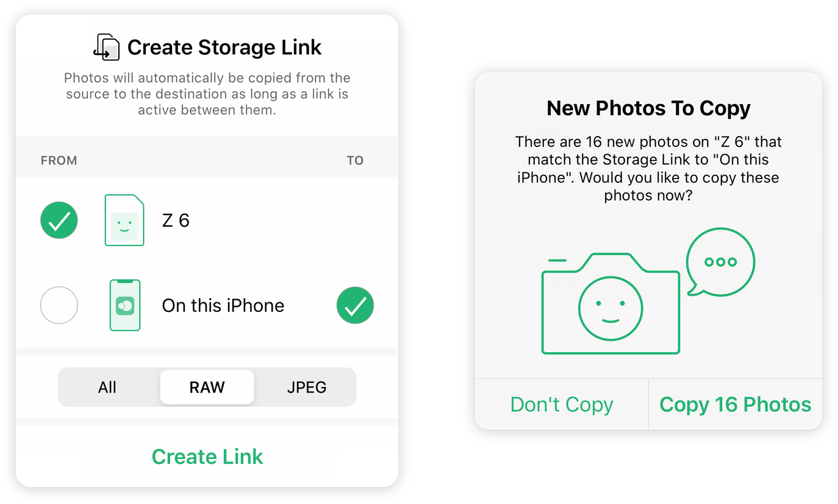Click the FROM column header
This screenshot has width=838, height=504.
[59, 161]
